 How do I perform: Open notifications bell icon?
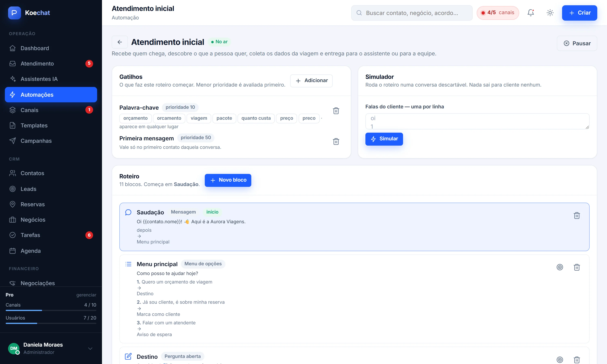[531, 13]
